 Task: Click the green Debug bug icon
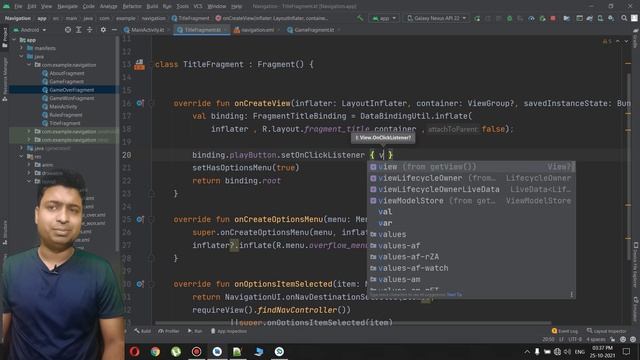pyautogui.click(x=509, y=18)
